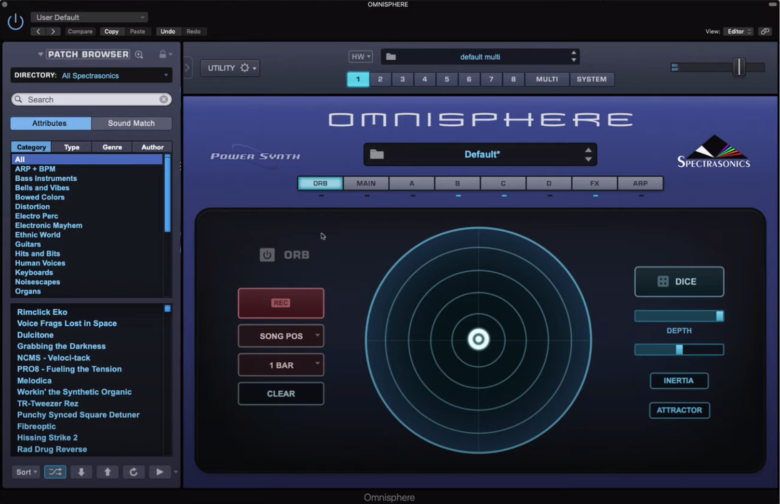780x504 pixels.
Task: Step to previous patch up arrow
Action: coord(107,472)
